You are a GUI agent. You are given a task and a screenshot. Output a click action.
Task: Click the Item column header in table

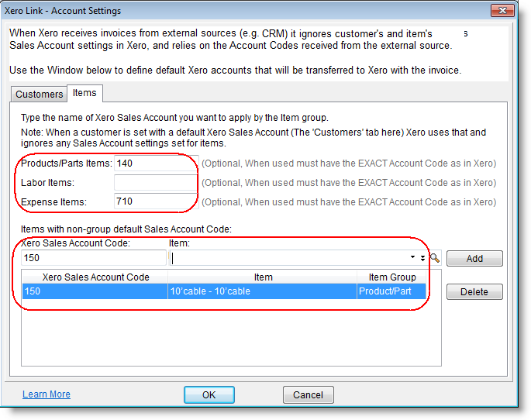click(263, 277)
